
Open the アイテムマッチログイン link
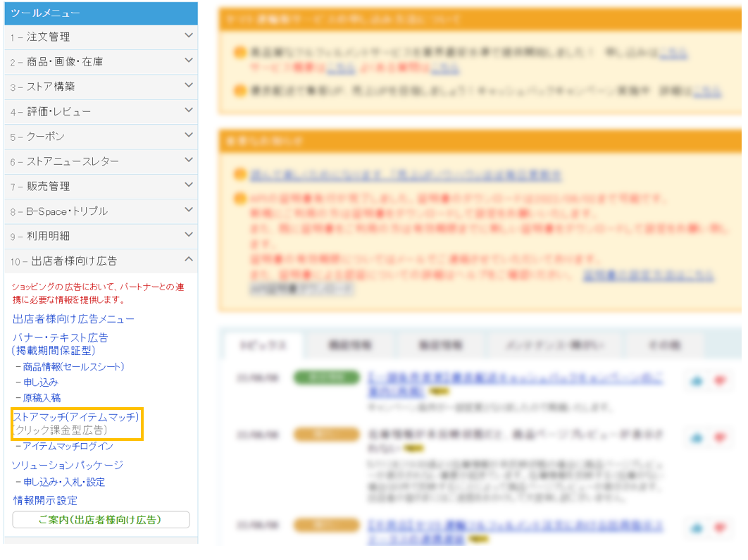(x=68, y=446)
